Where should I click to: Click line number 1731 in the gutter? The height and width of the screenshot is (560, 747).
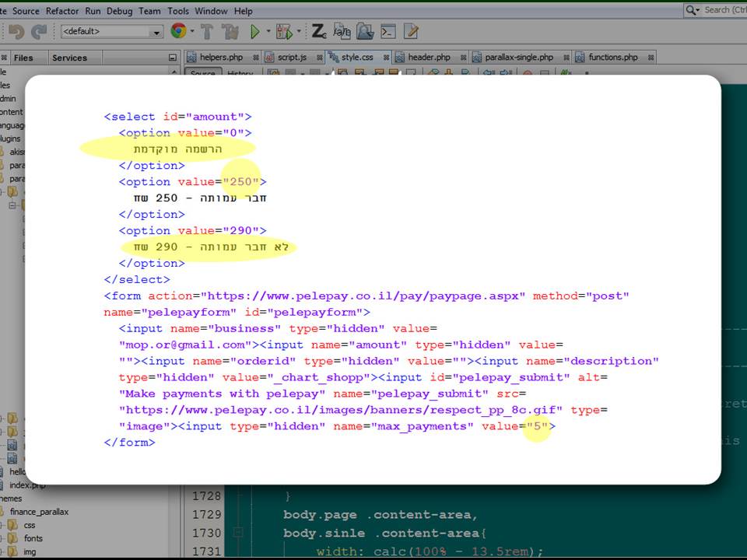[207, 551]
